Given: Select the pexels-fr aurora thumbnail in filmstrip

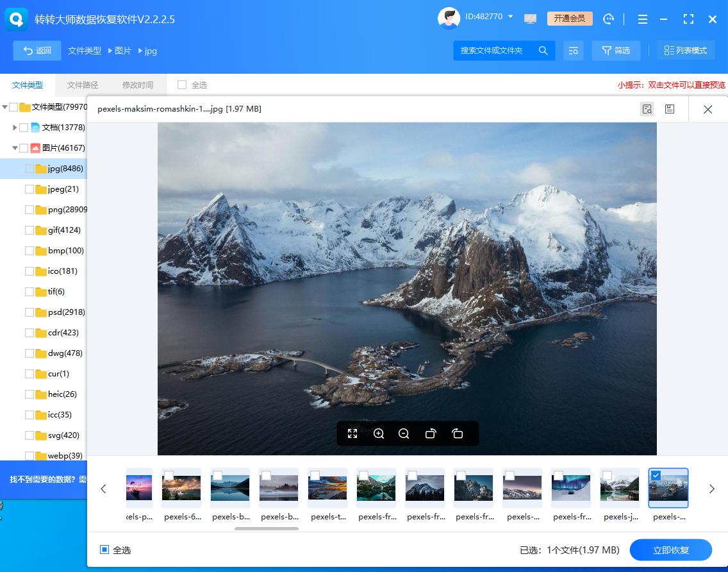Looking at the screenshot, I should [x=571, y=489].
